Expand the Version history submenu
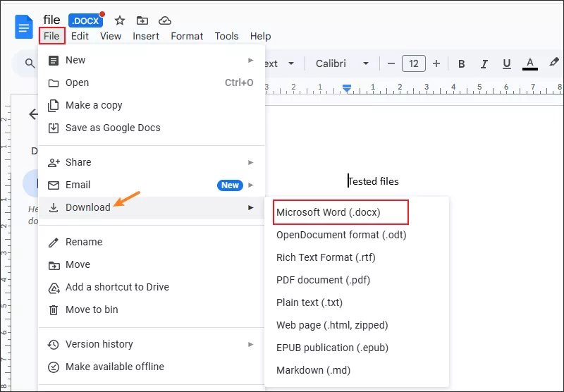 [x=152, y=344]
